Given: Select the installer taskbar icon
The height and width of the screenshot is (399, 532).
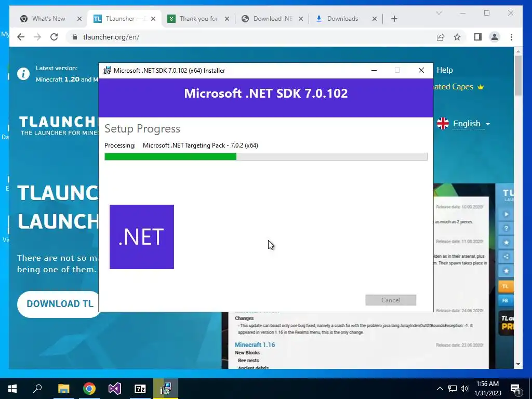Looking at the screenshot, I should tap(166, 389).
